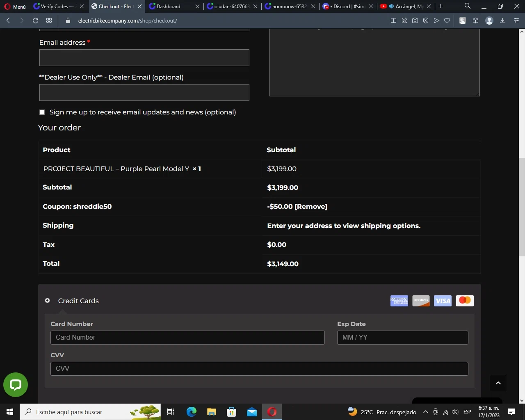Click the CVV input field
The height and width of the screenshot is (420, 525).
coord(259,369)
